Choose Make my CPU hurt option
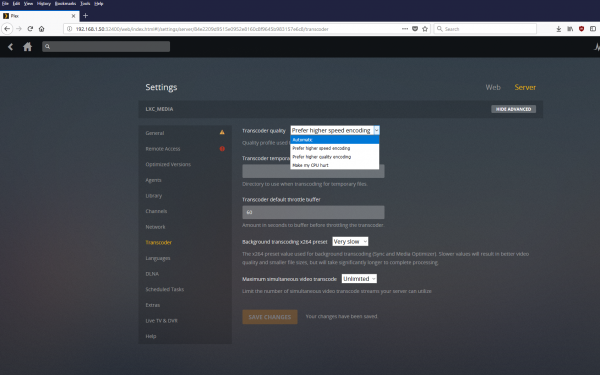 pos(335,165)
